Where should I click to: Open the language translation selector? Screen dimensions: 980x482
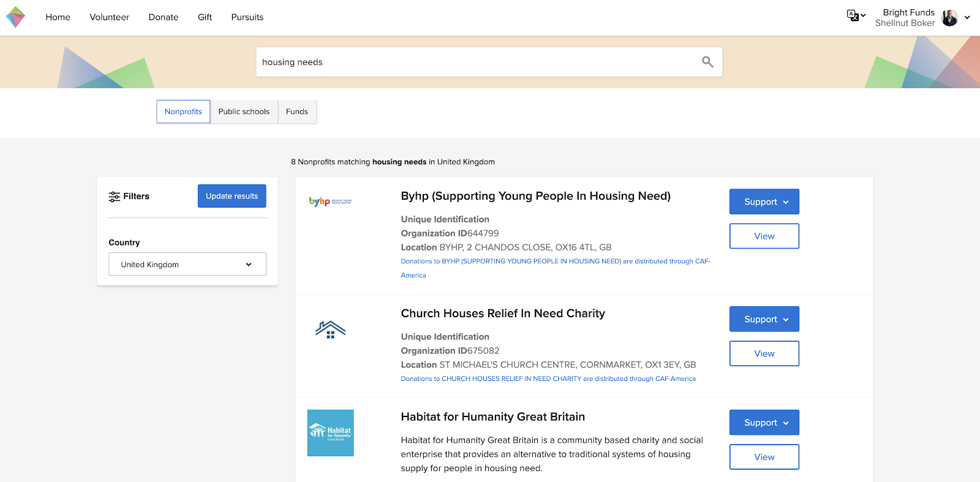tap(856, 16)
